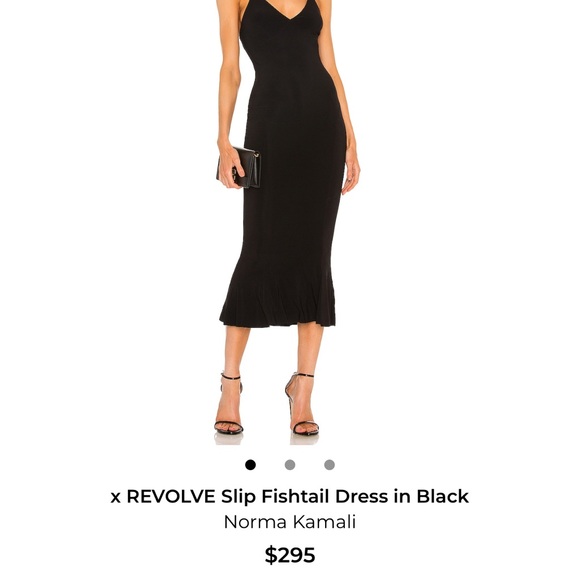This screenshot has width=580, height=580.
Task: Click the word Black in product title
Action: (443, 496)
